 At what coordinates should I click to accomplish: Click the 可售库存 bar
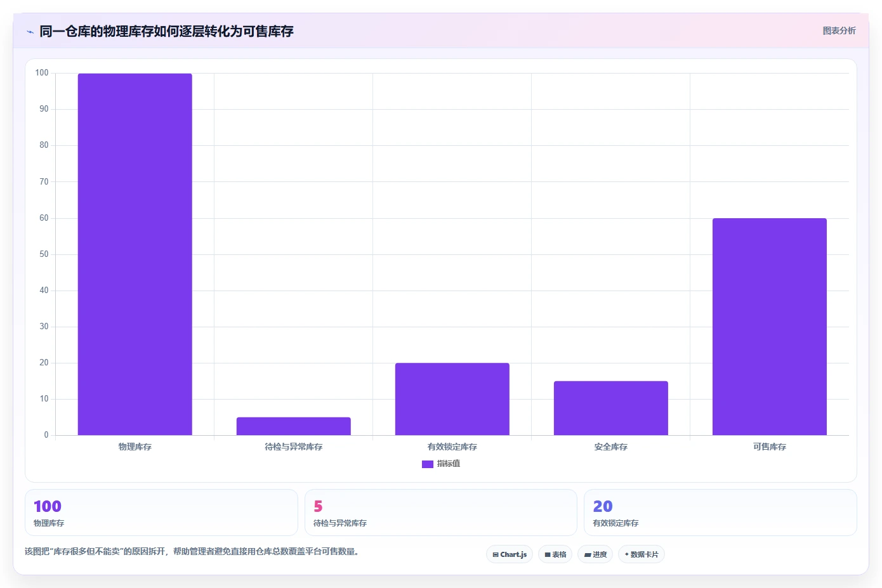[x=769, y=327]
